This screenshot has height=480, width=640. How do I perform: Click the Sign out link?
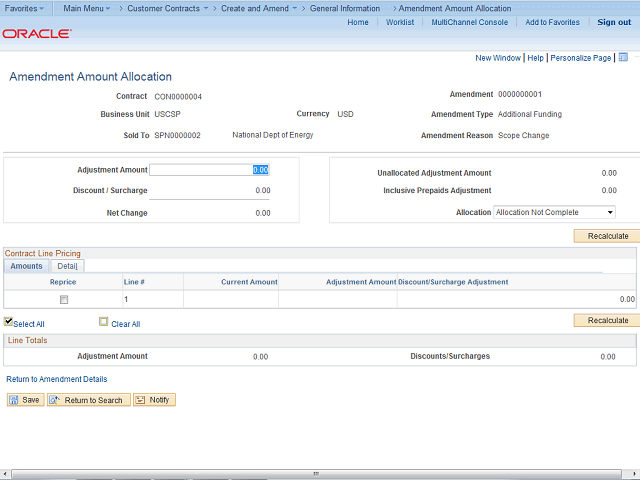614,22
